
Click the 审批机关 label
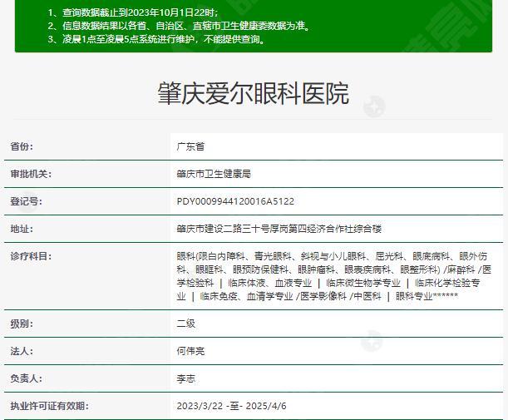(x=31, y=174)
